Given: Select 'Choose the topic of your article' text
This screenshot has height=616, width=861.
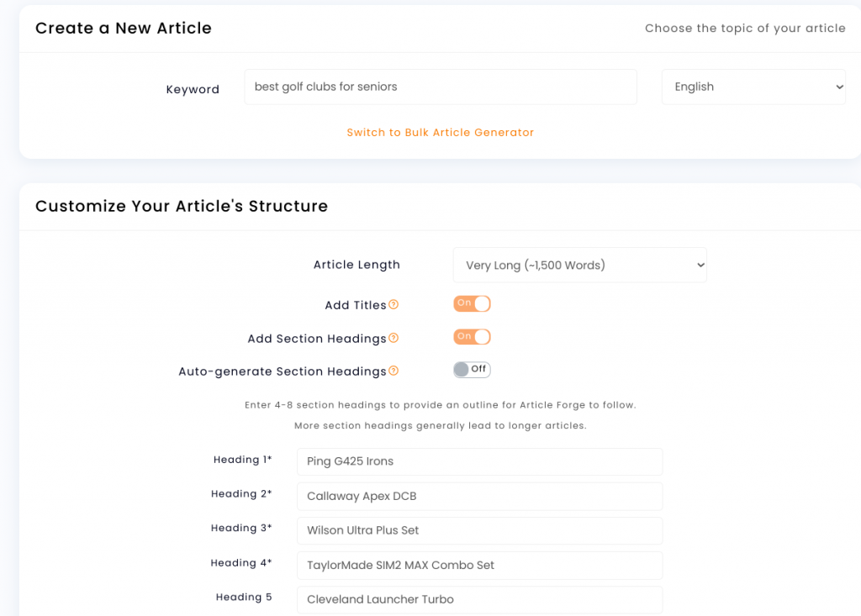Looking at the screenshot, I should click(x=745, y=28).
